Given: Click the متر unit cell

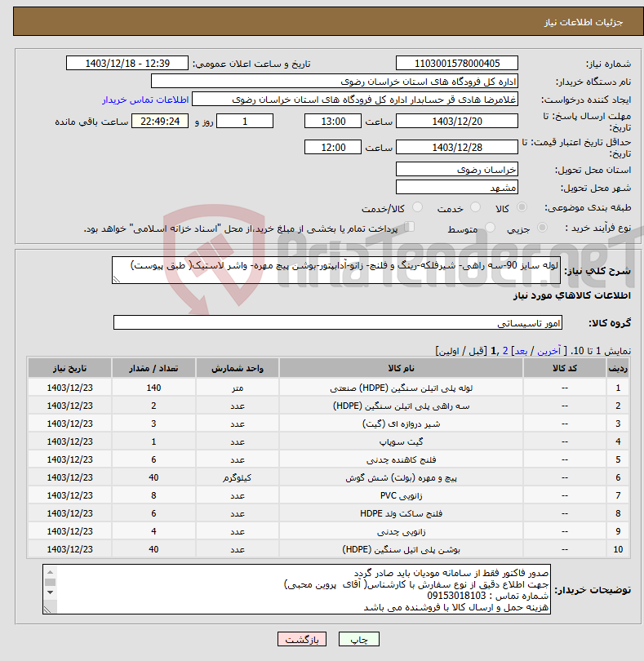Looking at the screenshot, I should click(238, 388).
